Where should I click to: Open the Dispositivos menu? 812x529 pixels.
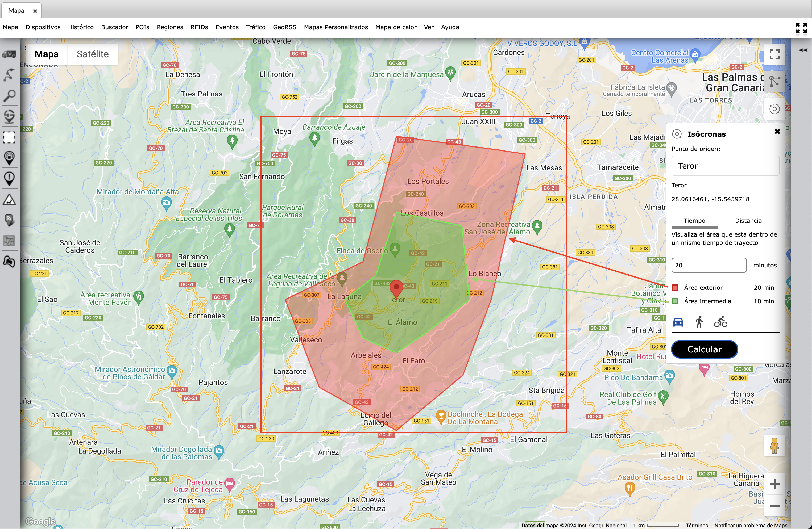click(43, 27)
